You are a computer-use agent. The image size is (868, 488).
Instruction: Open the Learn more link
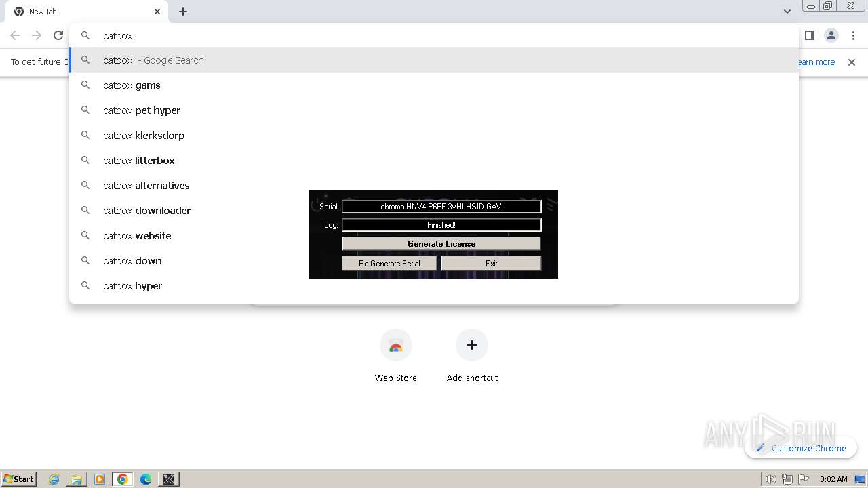click(x=816, y=62)
